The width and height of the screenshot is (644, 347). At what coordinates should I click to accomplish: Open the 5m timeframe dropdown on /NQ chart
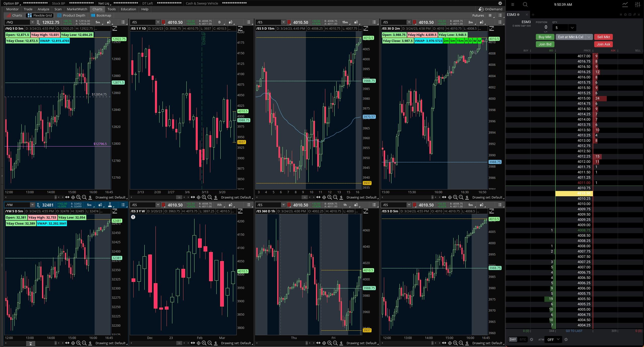pos(98,22)
